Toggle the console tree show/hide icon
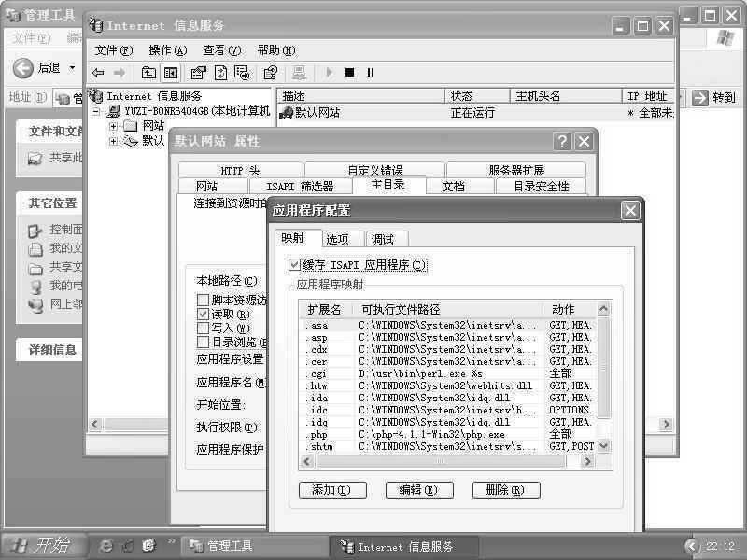Image resolution: width=747 pixels, height=560 pixels. [x=170, y=72]
